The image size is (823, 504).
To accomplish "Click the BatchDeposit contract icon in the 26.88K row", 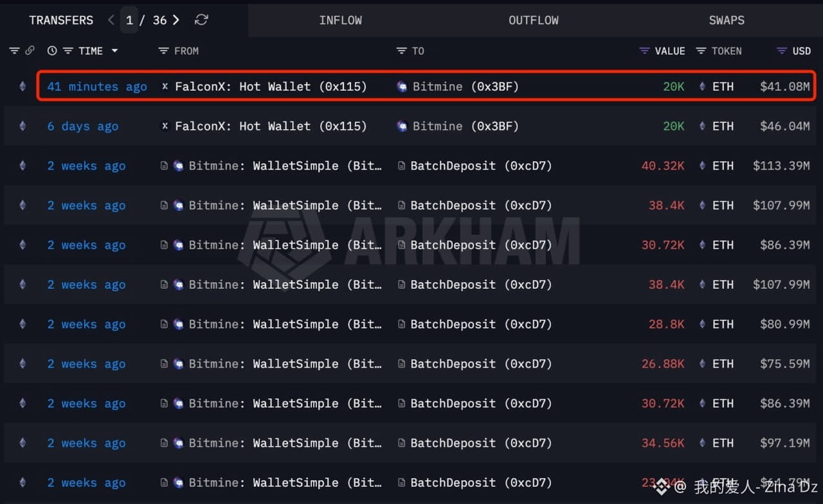I will click(402, 364).
